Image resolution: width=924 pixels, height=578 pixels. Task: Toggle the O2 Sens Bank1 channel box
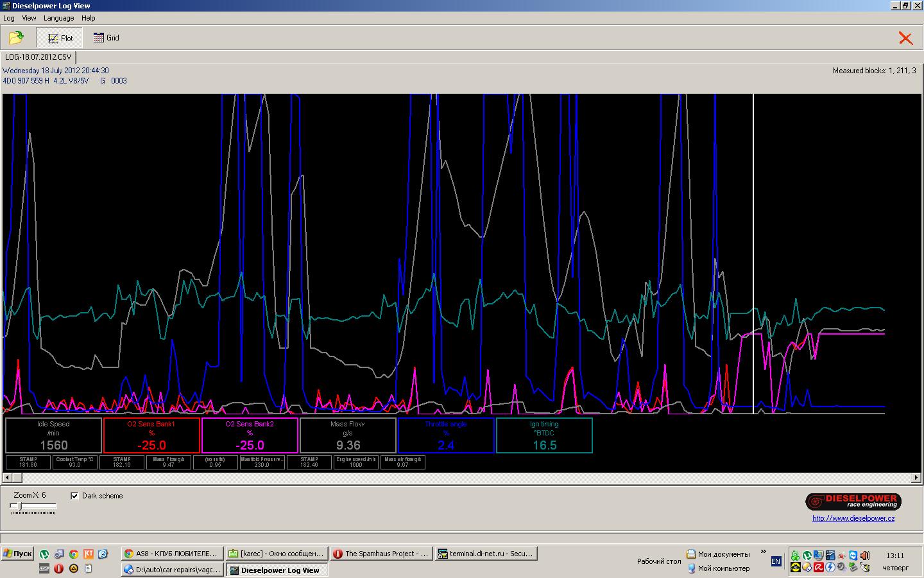(x=151, y=435)
